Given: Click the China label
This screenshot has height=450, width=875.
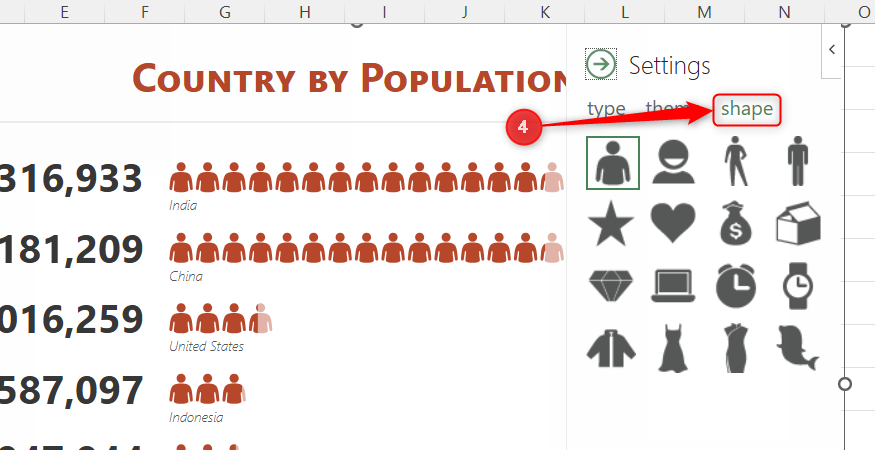Looking at the screenshot, I should pyautogui.click(x=186, y=276).
